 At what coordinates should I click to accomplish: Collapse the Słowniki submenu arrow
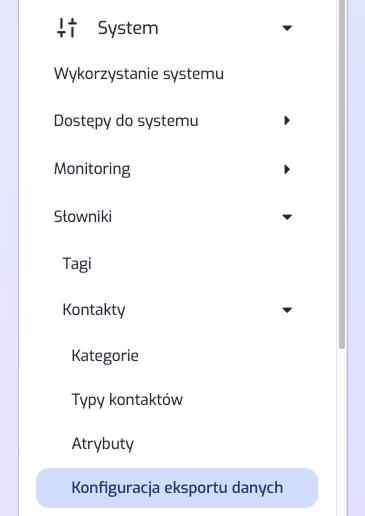tap(287, 217)
